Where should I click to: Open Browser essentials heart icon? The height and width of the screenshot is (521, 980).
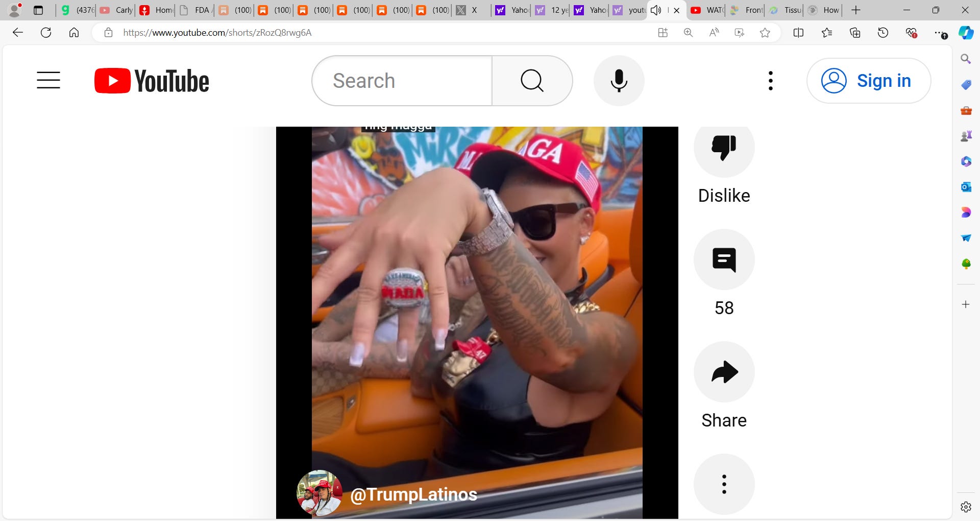911,33
